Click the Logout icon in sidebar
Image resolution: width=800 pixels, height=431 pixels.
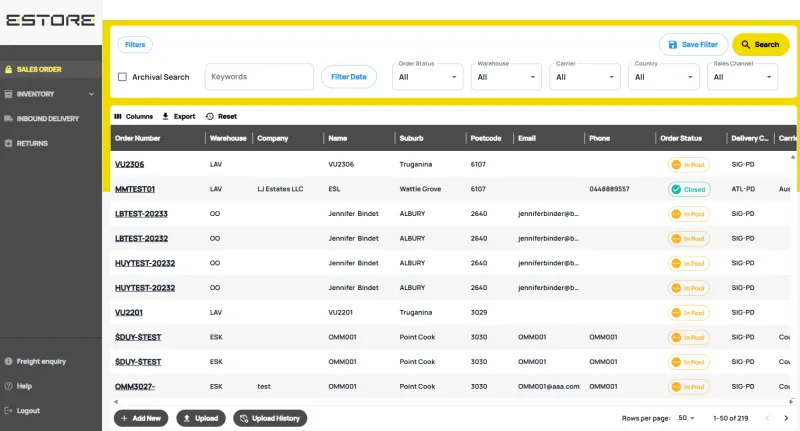tap(8, 410)
